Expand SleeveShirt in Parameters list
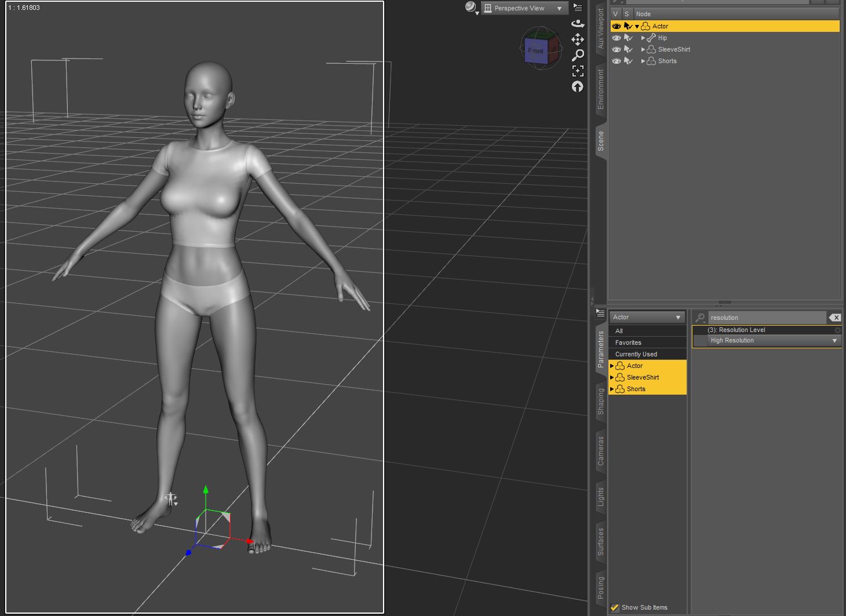Viewport: 846px width, 616px height. [x=611, y=377]
